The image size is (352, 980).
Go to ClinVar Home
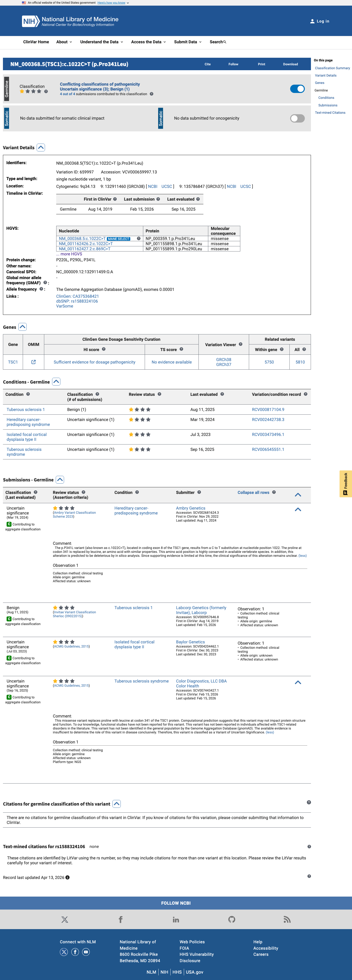(36, 42)
